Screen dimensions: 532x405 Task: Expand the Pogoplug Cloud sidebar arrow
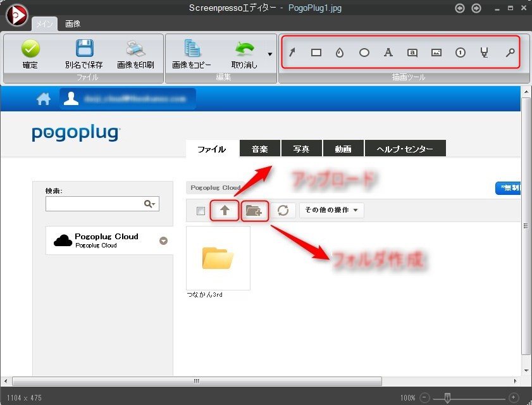coord(164,240)
